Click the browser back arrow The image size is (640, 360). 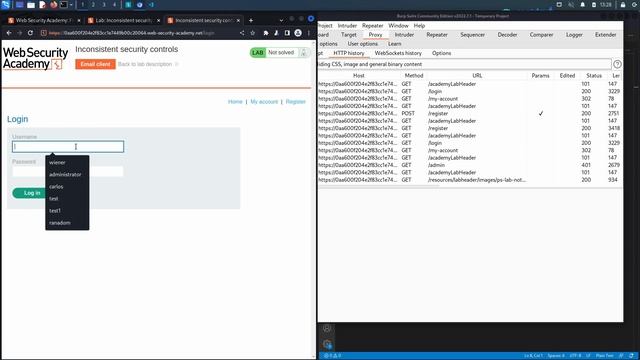click(9, 33)
